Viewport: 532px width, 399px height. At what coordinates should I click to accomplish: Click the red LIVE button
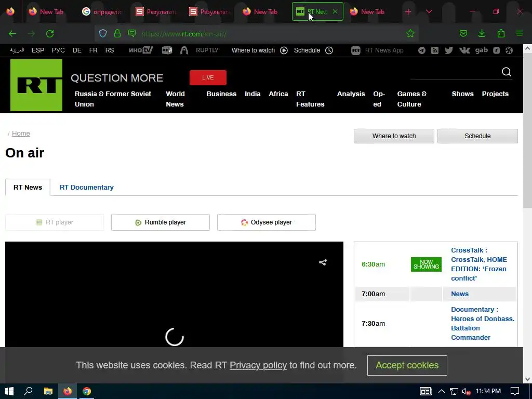pos(208,78)
